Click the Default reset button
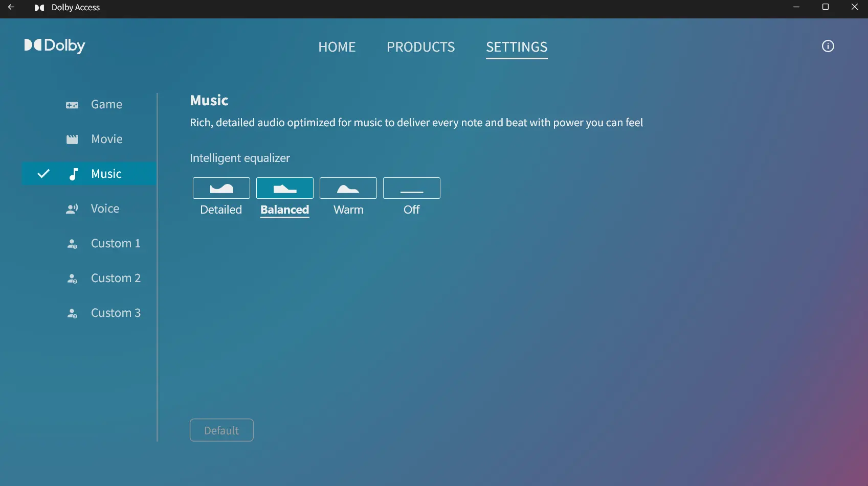 (221, 430)
